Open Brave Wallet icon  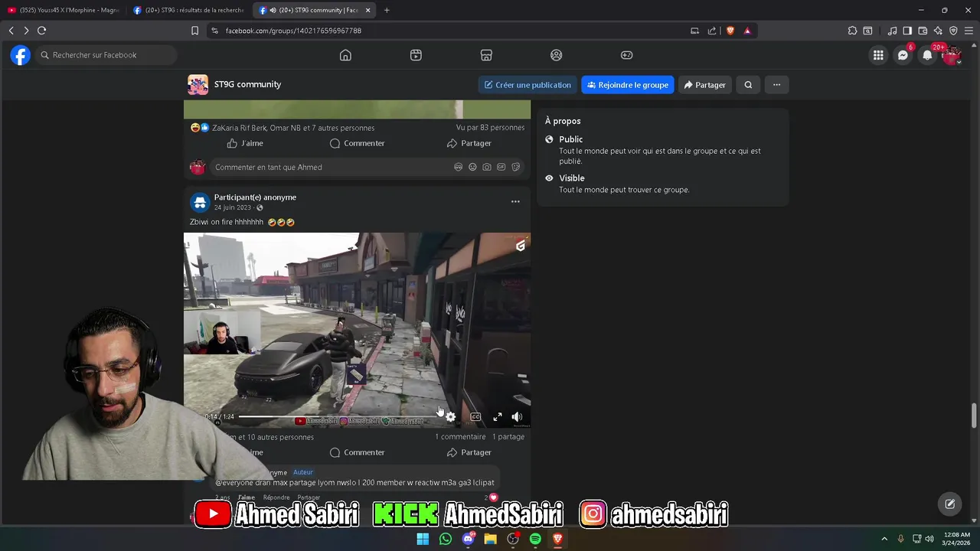point(923,31)
